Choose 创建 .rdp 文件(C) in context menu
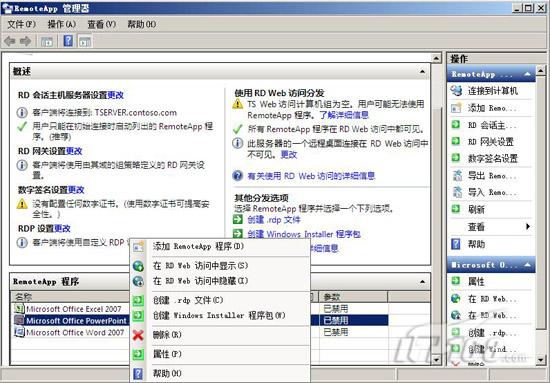Screen dimensions: 550x383 (x=220, y=300)
